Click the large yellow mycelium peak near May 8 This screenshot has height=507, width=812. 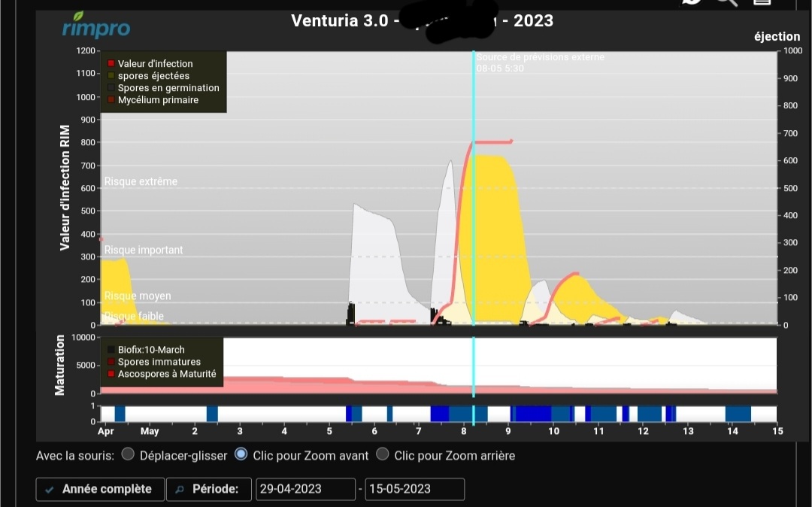pyautogui.click(x=495, y=238)
